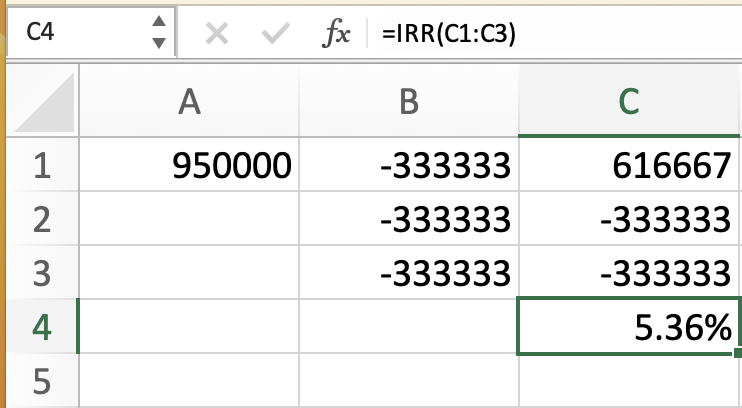Click the Name Box showing C4
742x408 pixels.
[70, 33]
